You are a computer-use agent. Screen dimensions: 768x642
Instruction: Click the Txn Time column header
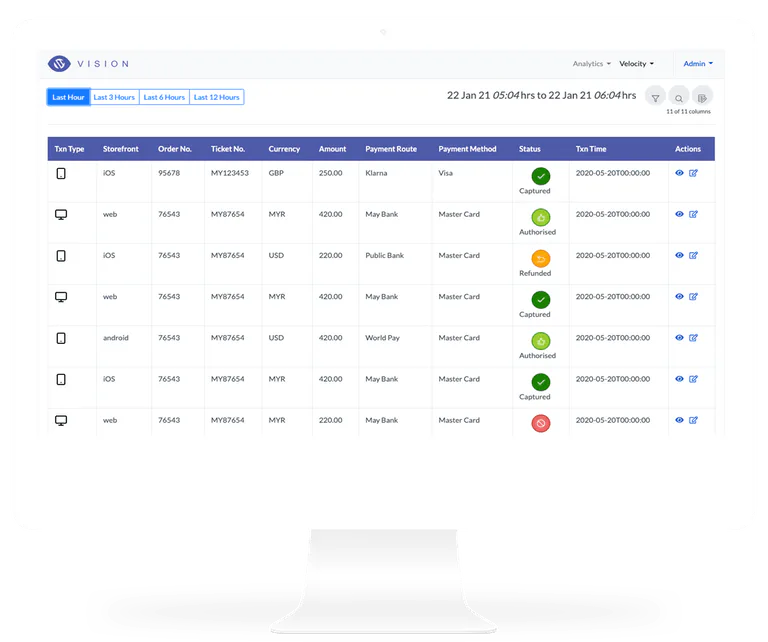(x=591, y=149)
